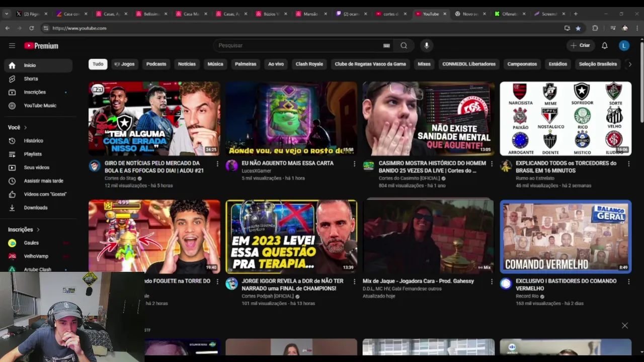The image size is (644, 362).
Task: Open Seus vídeos in sidebar
Action: pos(39,167)
